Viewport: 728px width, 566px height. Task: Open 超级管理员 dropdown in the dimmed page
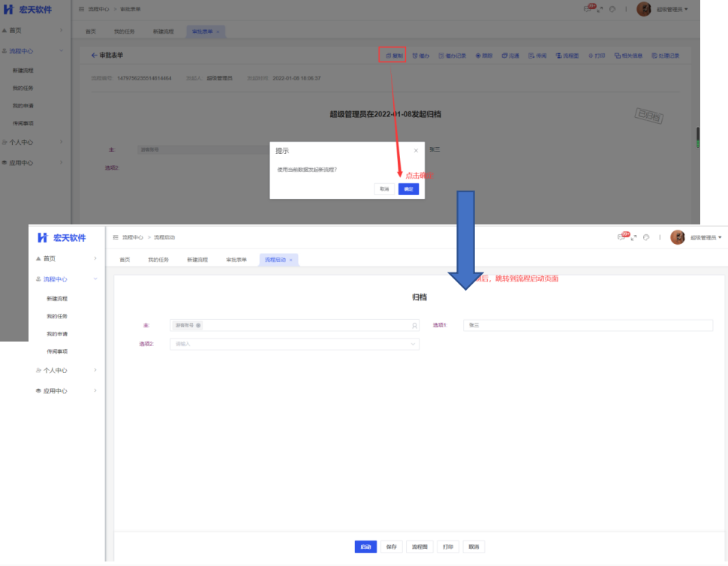pos(672,9)
